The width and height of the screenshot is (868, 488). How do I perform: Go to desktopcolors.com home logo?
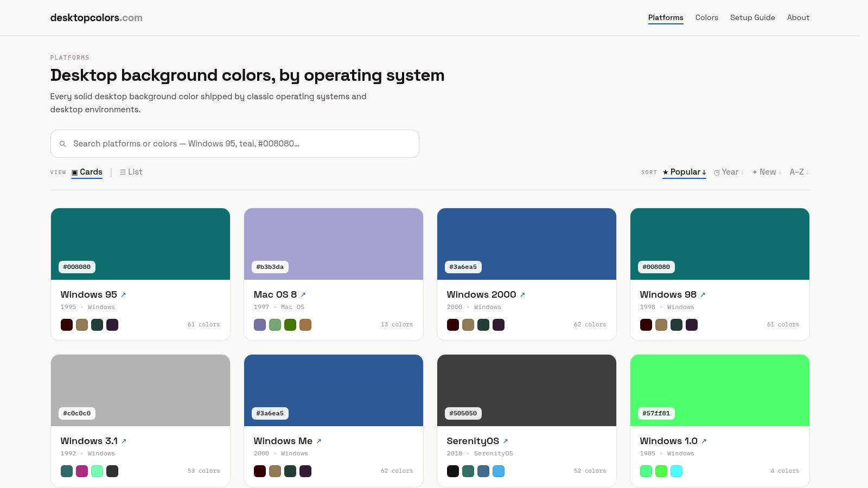(x=97, y=18)
